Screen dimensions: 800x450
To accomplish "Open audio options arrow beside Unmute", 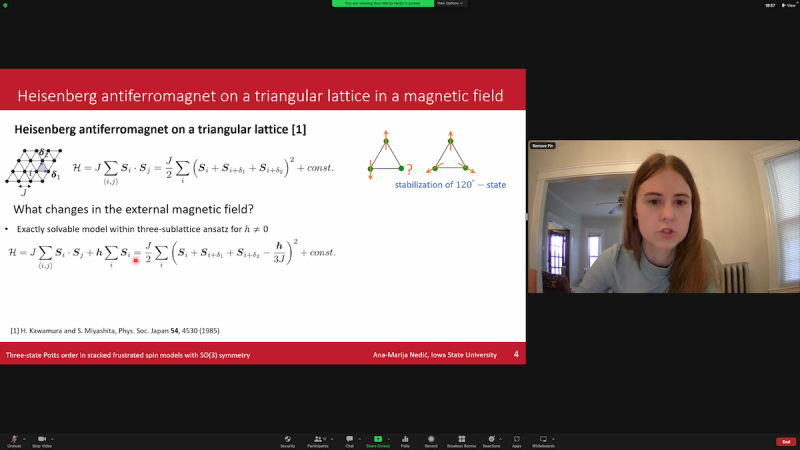I will pyautogui.click(x=24, y=439).
